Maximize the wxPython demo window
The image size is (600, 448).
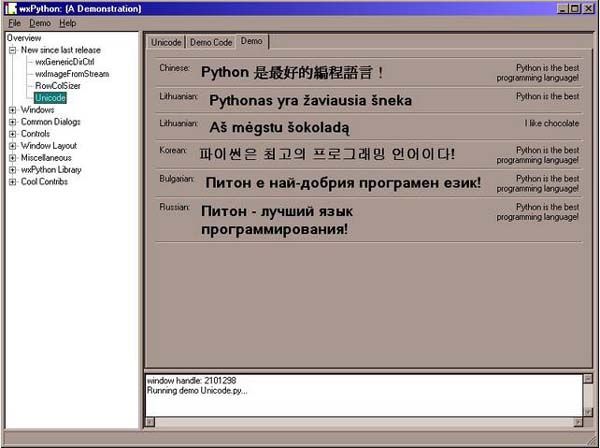point(575,8)
